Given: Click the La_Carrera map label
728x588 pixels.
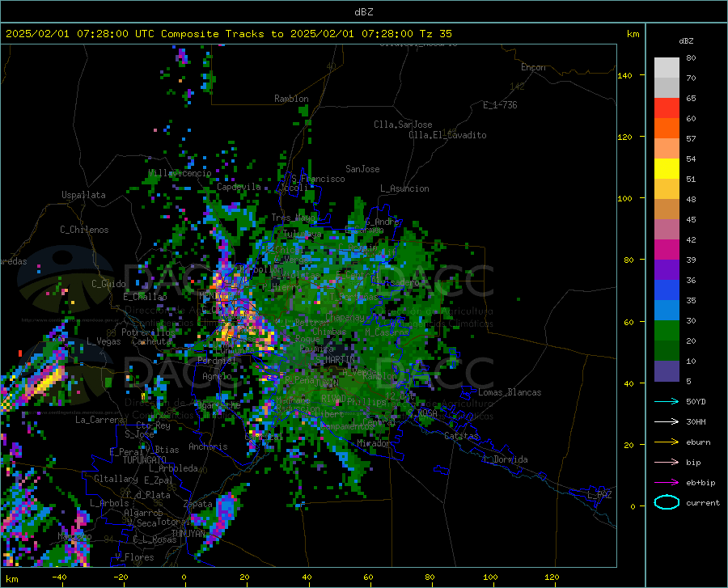Looking at the screenshot, I should [99, 420].
